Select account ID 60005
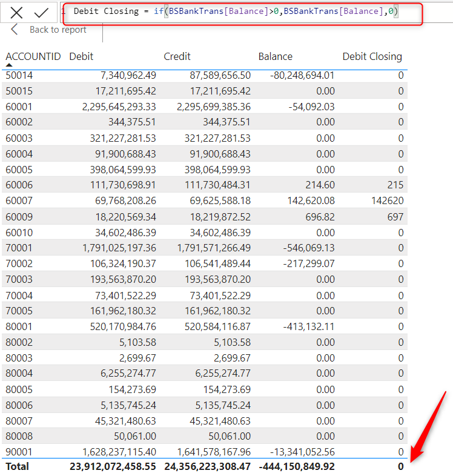 pos(19,170)
